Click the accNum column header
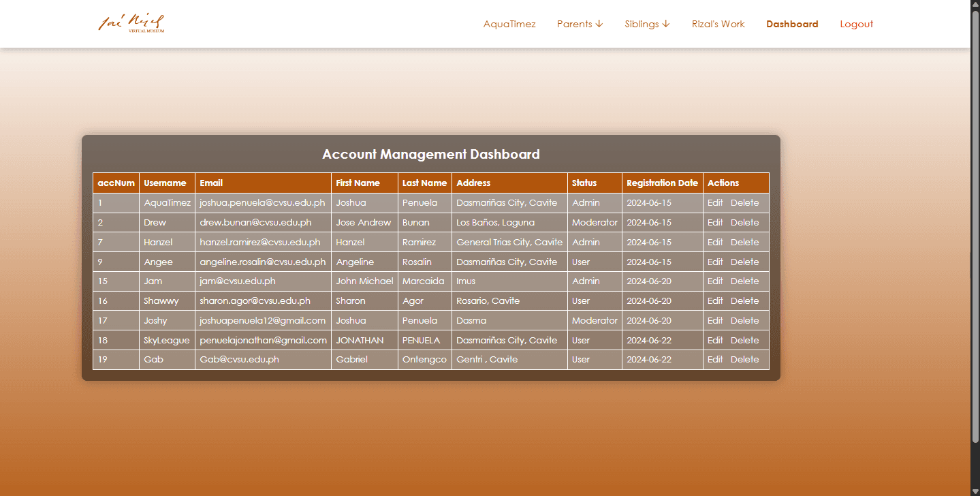980x496 pixels. click(x=116, y=183)
